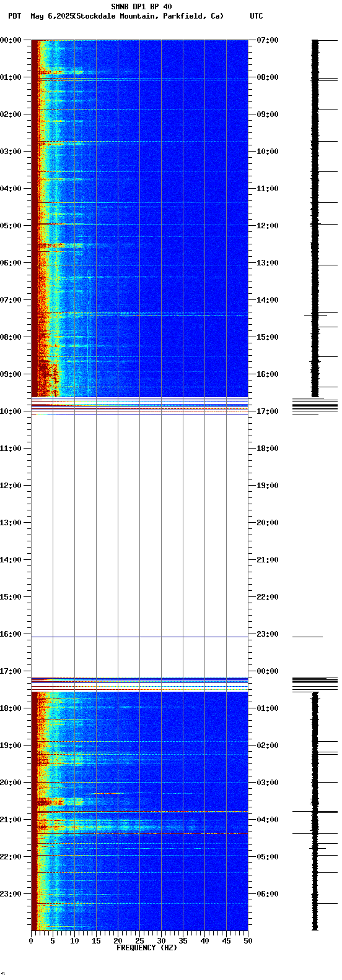Select the 15:00 UTC time label

[268, 337]
